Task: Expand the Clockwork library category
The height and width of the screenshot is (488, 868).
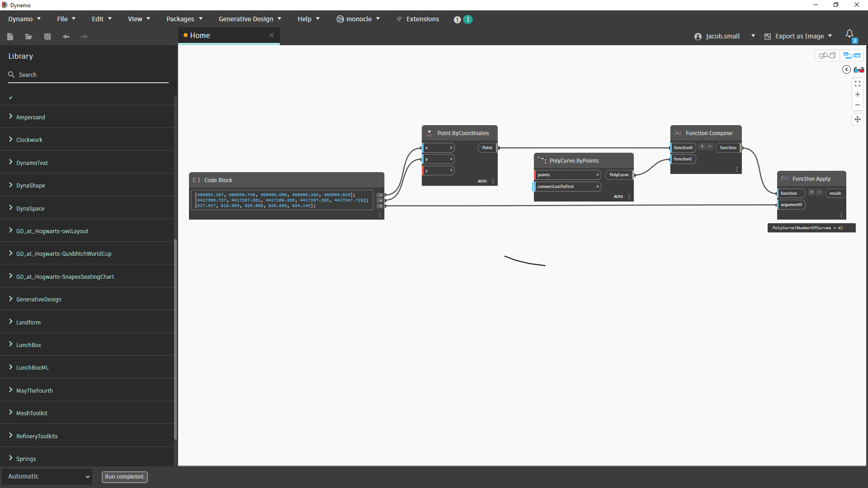Action: click(29, 140)
